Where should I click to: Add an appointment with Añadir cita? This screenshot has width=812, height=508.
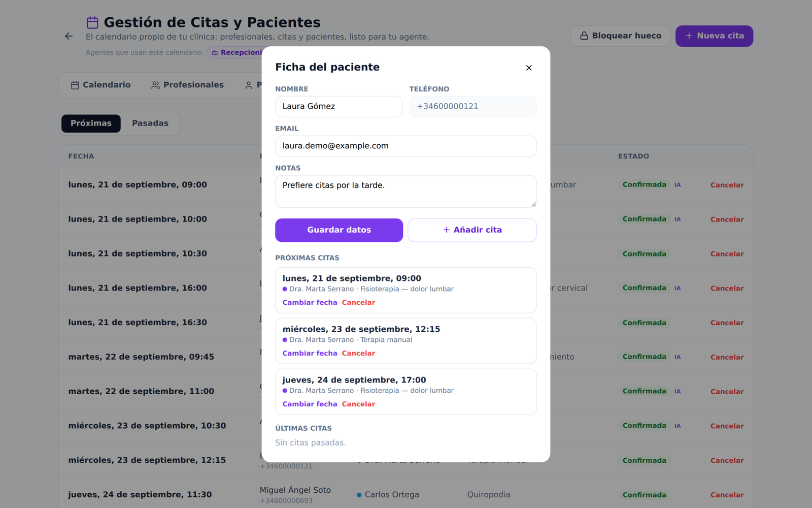[472, 230]
